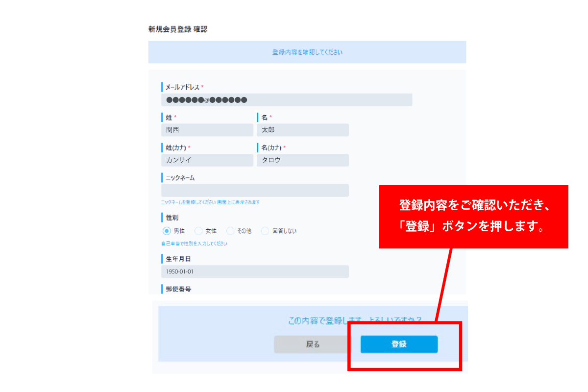This screenshot has width=588, height=392.
Task: Click the 新規会員登録 確認 page heading
Action: 178,29
